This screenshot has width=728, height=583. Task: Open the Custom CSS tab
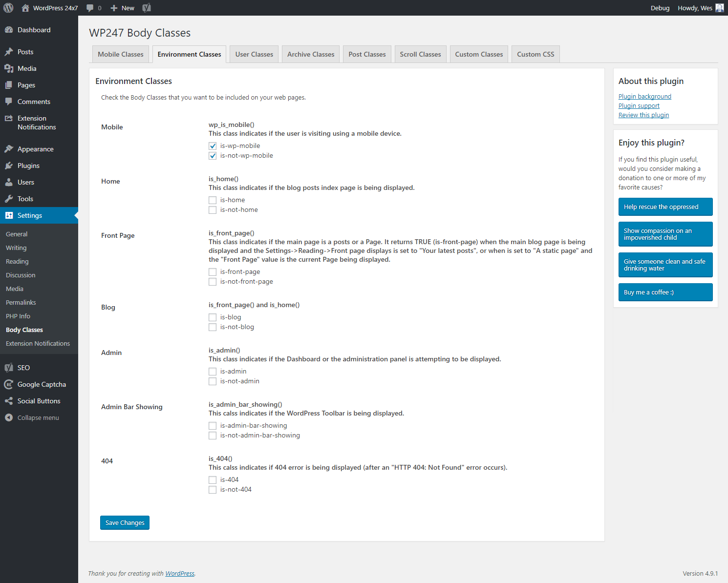[536, 54]
